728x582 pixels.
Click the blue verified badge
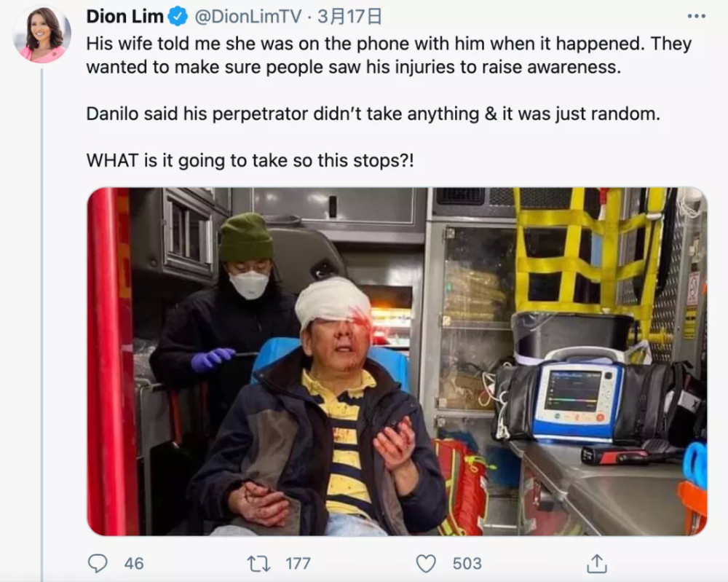178,17
